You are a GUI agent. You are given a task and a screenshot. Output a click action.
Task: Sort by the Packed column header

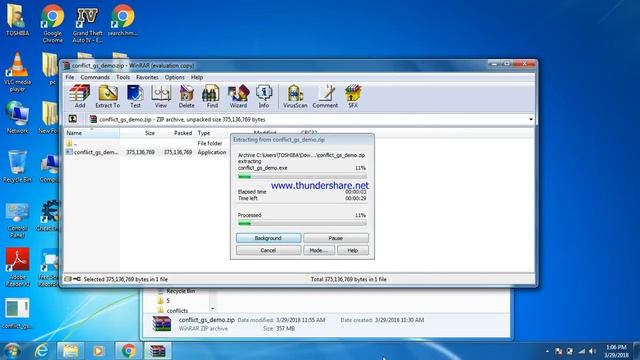[x=176, y=133]
